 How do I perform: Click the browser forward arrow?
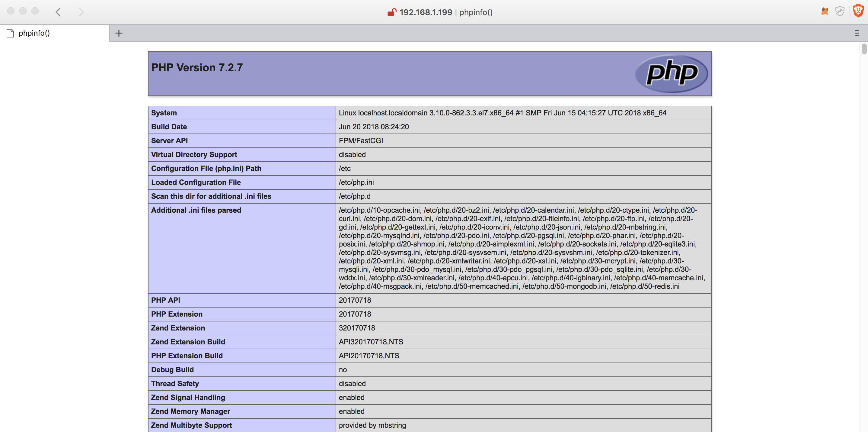pos(81,12)
